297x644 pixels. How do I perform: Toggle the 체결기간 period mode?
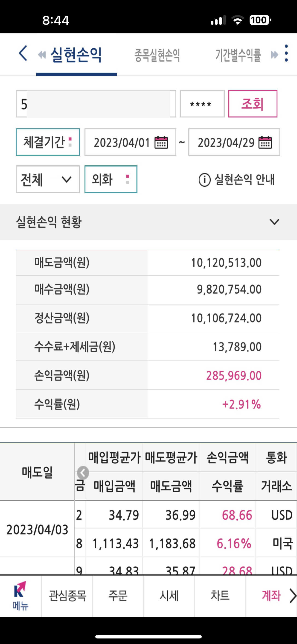(x=48, y=142)
